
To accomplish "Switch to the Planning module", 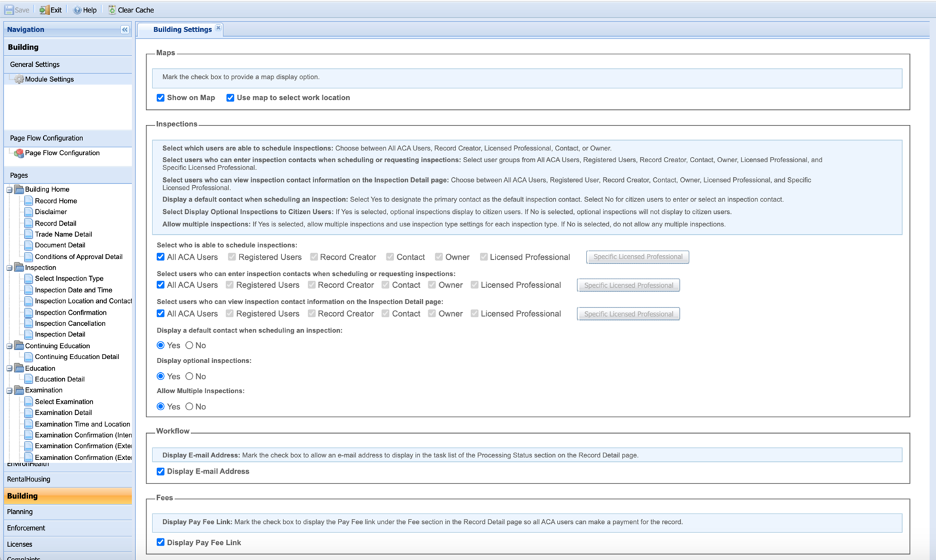I will [x=20, y=512].
